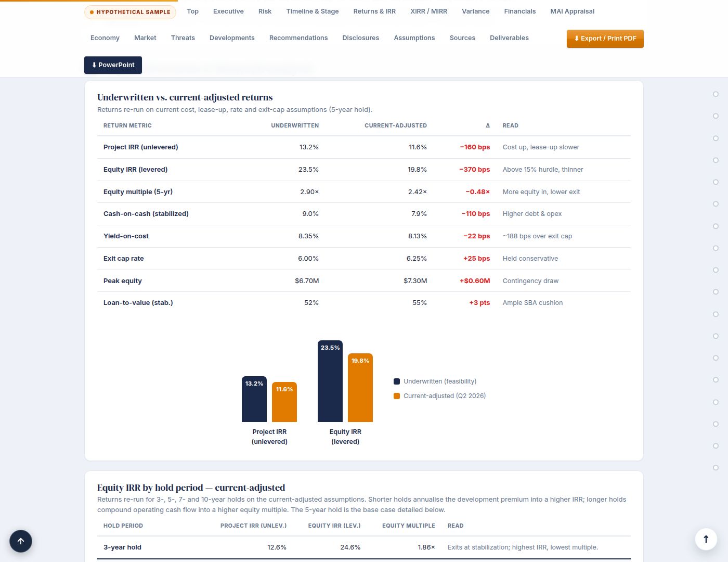Click the $7.30M current-adjusted value

(415, 281)
